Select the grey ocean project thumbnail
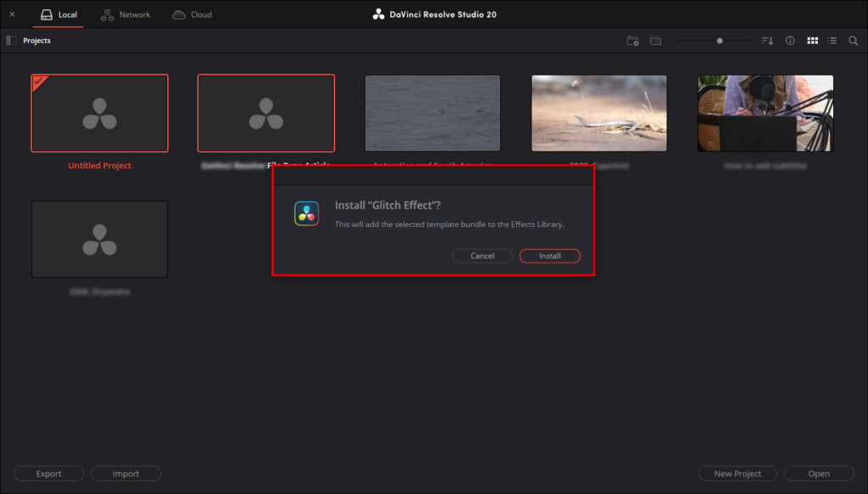This screenshot has height=494, width=868. (433, 113)
